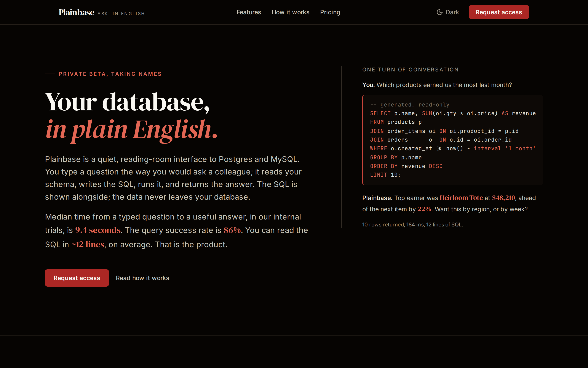This screenshot has width=588, height=368.
Task: Go to How it works in navigation
Action: coord(290,12)
